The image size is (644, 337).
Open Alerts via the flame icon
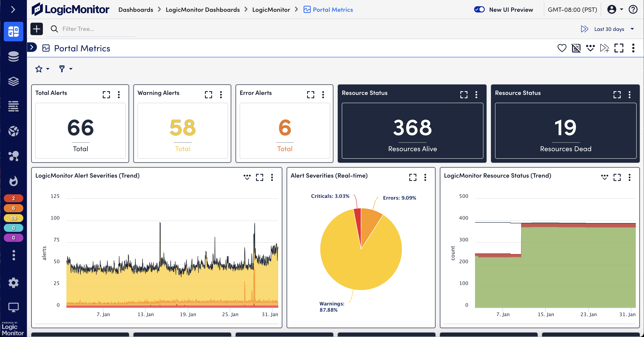click(13, 181)
